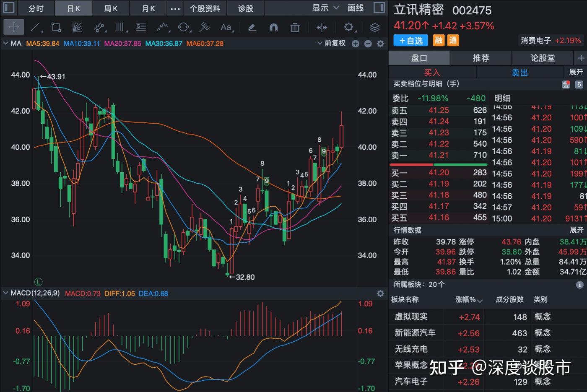Toggle the magnet snap tool

click(x=273, y=28)
